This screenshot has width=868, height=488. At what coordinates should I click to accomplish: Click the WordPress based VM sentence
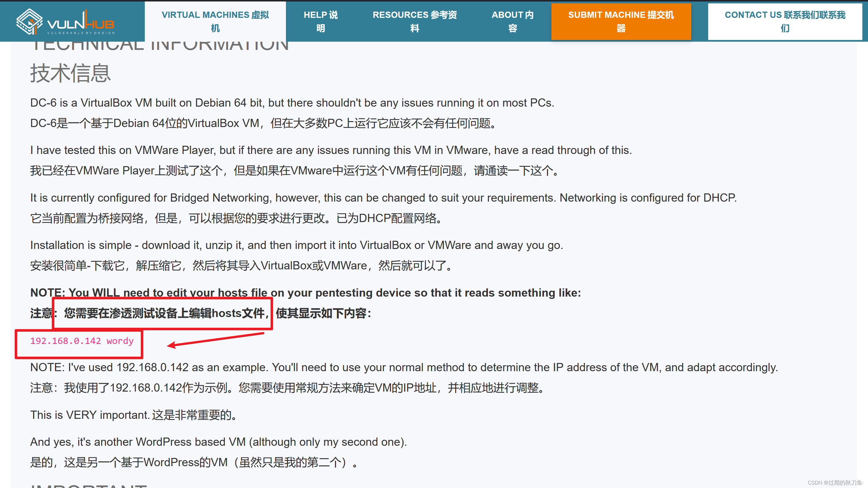[219, 442]
